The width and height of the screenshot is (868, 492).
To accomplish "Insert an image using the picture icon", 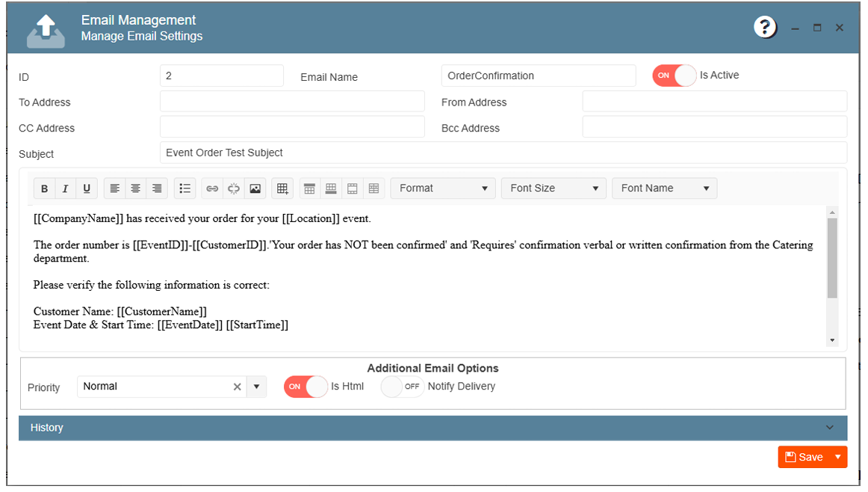I will click(x=255, y=189).
